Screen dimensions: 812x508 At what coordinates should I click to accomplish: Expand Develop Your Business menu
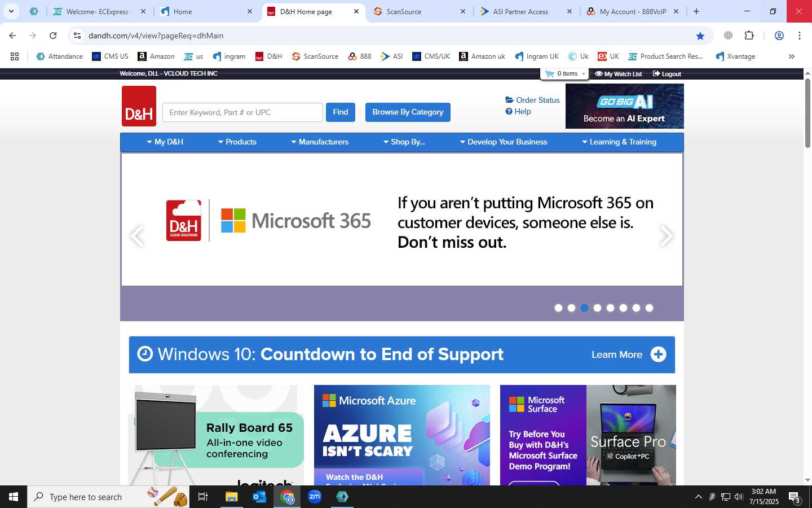(x=503, y=142)
